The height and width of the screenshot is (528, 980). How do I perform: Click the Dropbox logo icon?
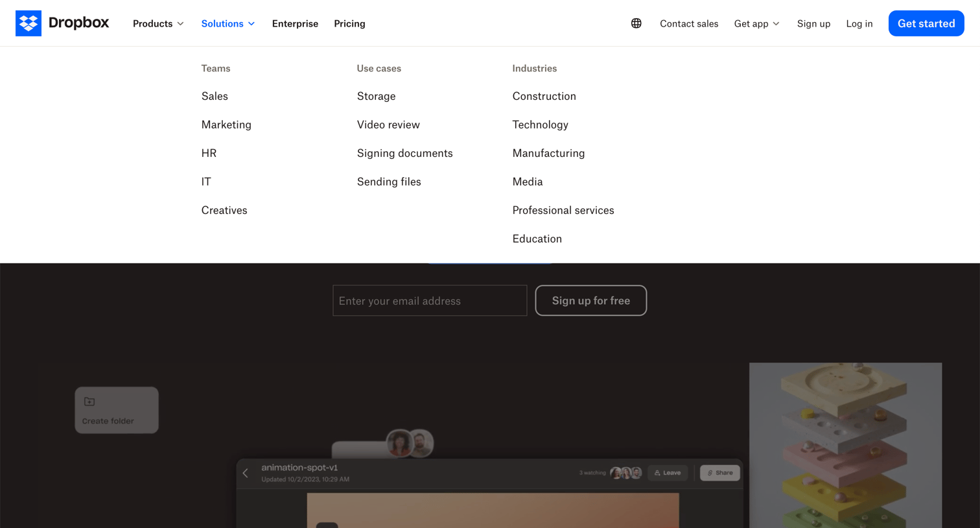[x=29, y=23]
